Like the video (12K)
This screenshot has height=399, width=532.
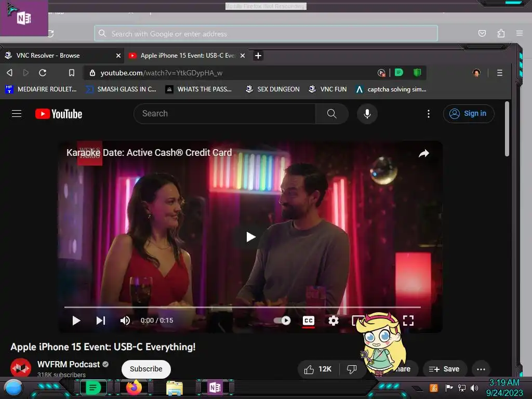[317, 369]
